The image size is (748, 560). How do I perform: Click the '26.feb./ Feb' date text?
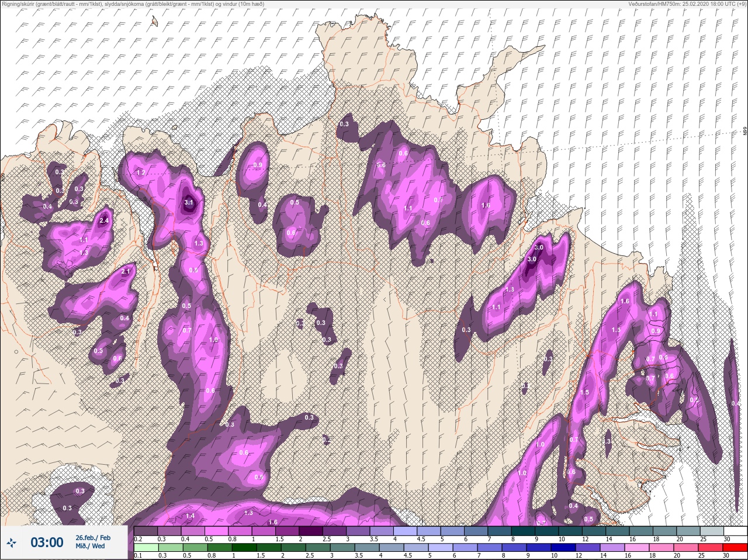pyautogui.click(x=93, y=537)
